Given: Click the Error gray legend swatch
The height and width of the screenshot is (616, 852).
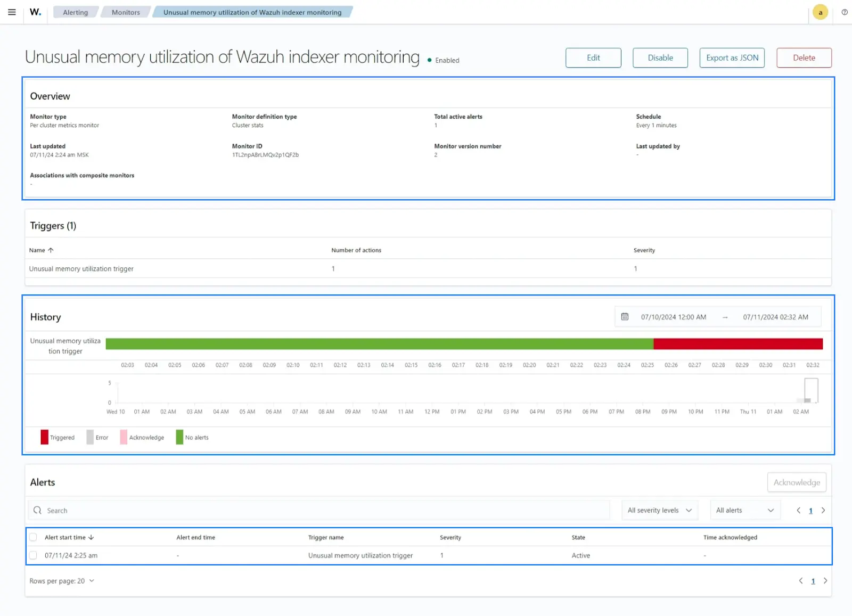Looking at the screenshot, I should click(90, 437).
